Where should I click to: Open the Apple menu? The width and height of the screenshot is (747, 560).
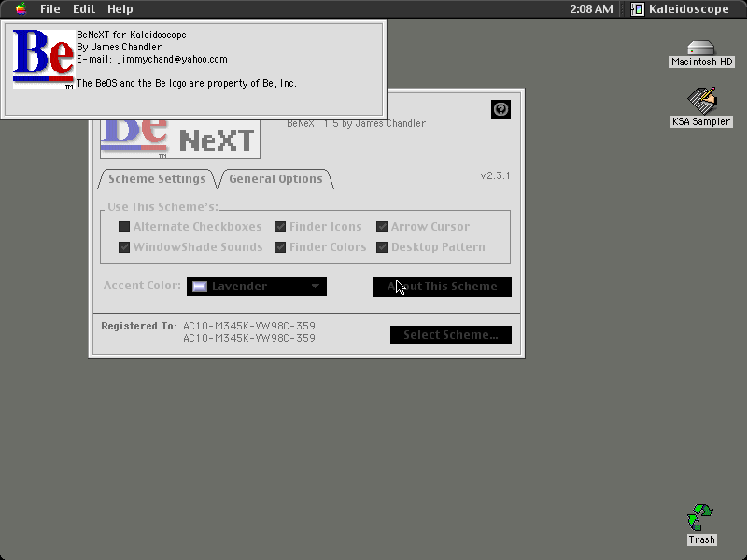click(x=21, y=8)
